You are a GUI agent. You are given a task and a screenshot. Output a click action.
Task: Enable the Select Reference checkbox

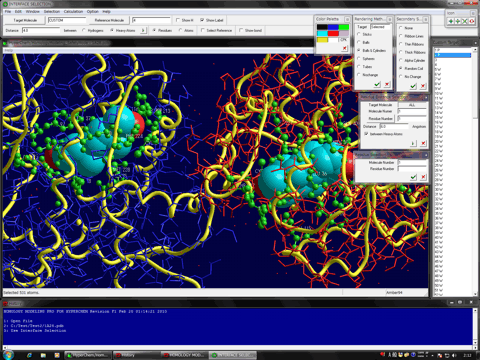coord(202,30)
